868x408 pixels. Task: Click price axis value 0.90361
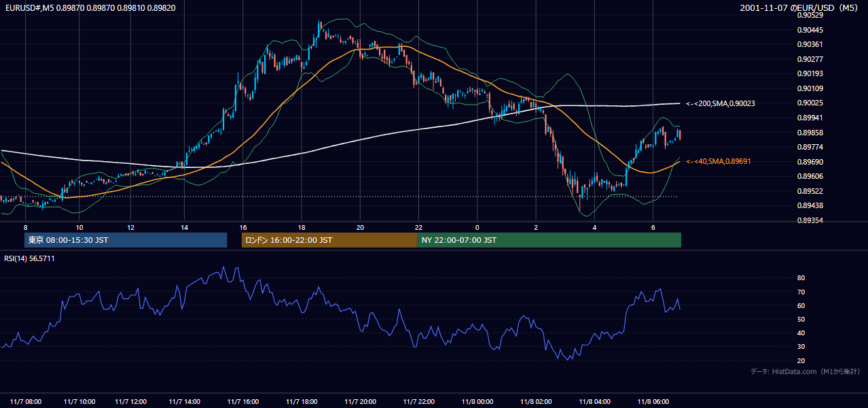tap(810, 44)
